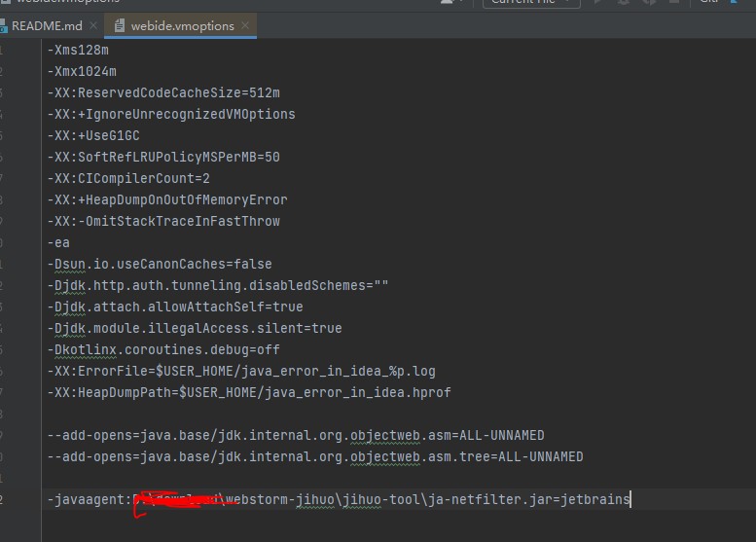This screenshot has height=542, width=756.
Task: Switch to the README.md tab
Action: pyautogui.click(x=47, y=26)
